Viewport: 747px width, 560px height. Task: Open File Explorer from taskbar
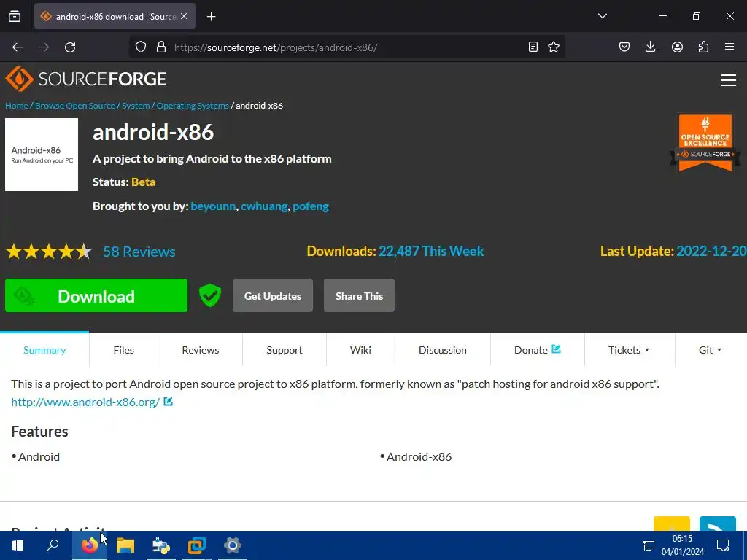tap(125, 545)
